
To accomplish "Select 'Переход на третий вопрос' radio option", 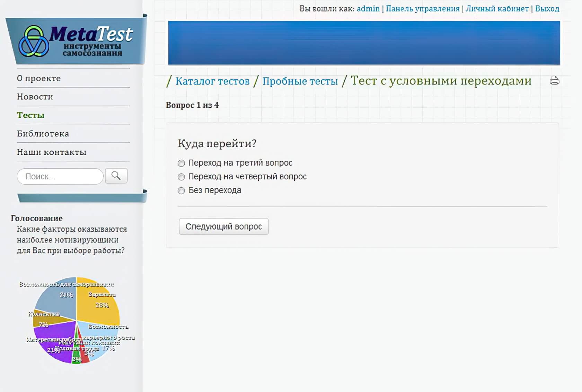I will pyautogui.click(x=181, y=163).
